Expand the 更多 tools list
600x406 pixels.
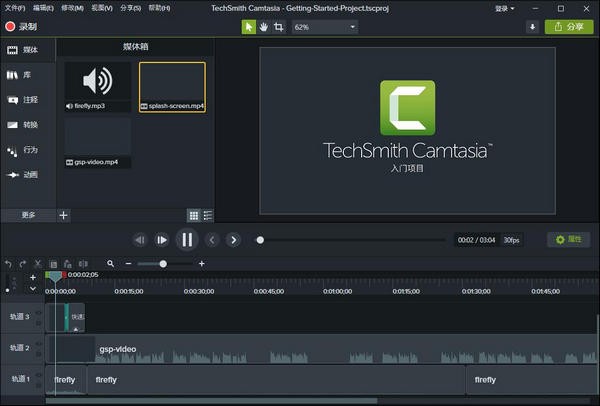[28, 215]
